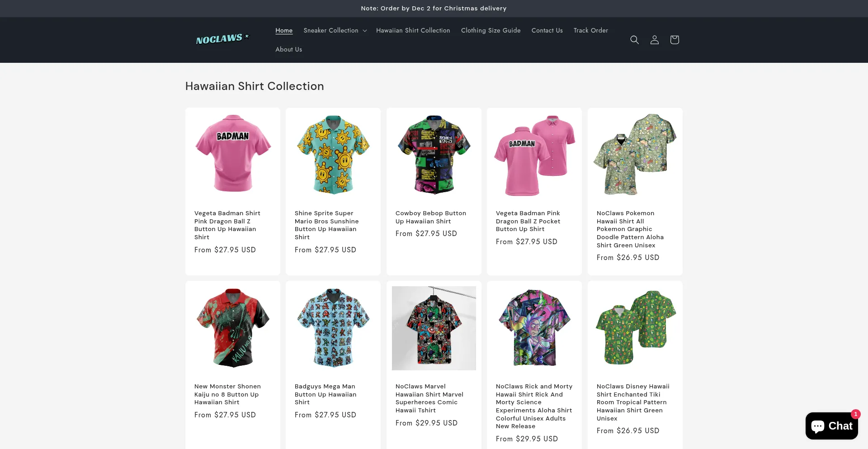
Task: Expand the Sneaker Collection dropdown
Action: (335, 30)
